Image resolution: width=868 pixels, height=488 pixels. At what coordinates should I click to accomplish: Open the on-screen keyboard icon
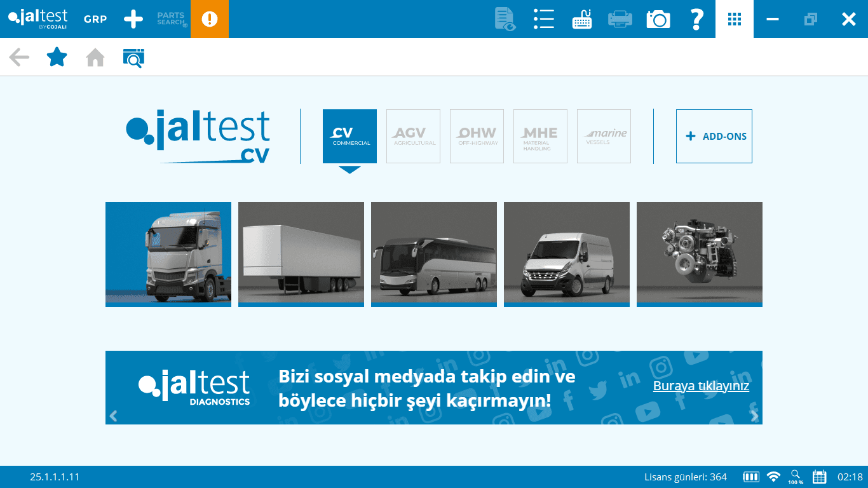coord(582,19)
